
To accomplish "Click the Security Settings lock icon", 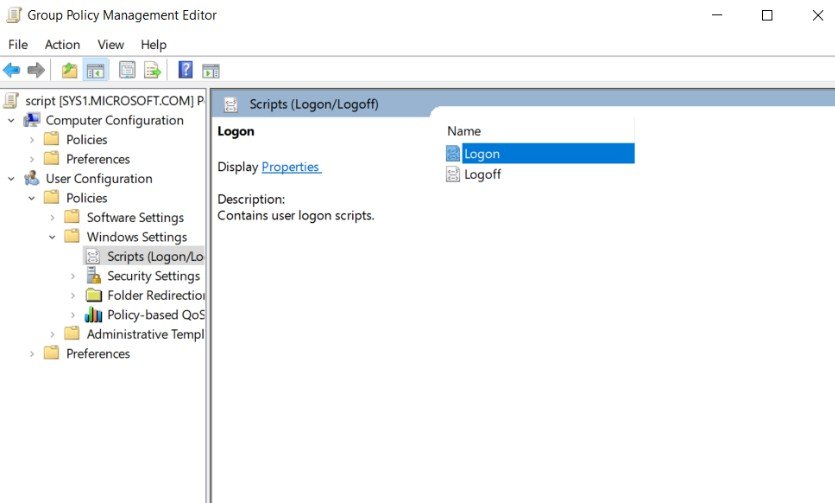I will pos(94,276).
